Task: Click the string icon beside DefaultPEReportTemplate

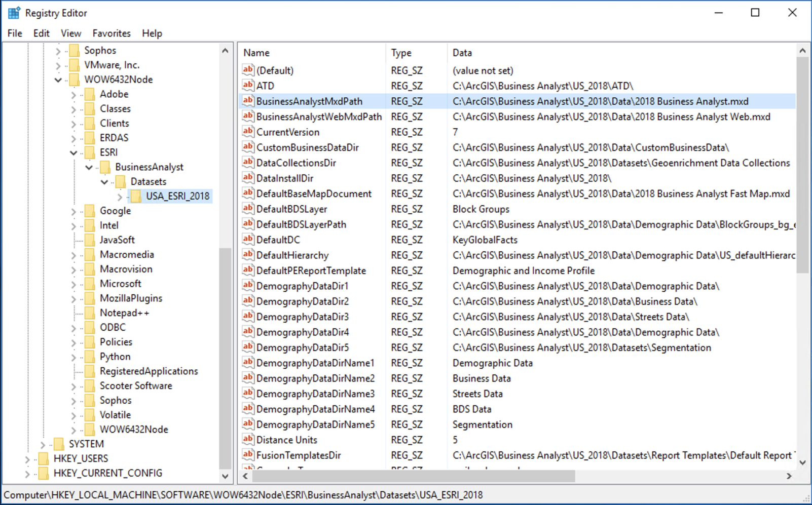Action: click(248, 270)
